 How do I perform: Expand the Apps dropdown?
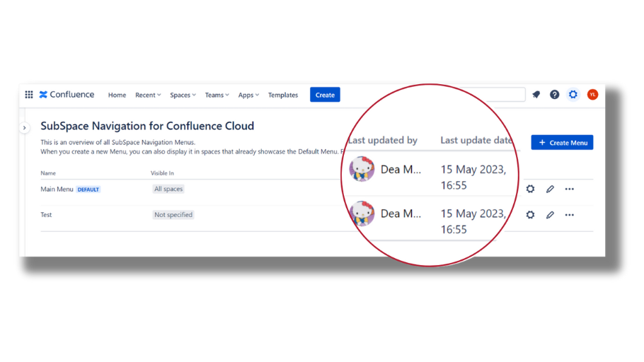tap(248, 95)
